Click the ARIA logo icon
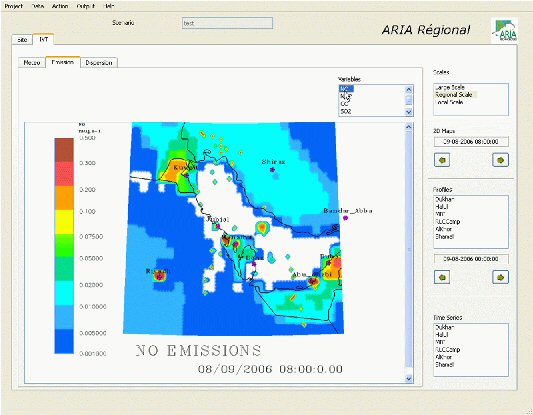This screenshot has height=415, width=533. [505, 30]
